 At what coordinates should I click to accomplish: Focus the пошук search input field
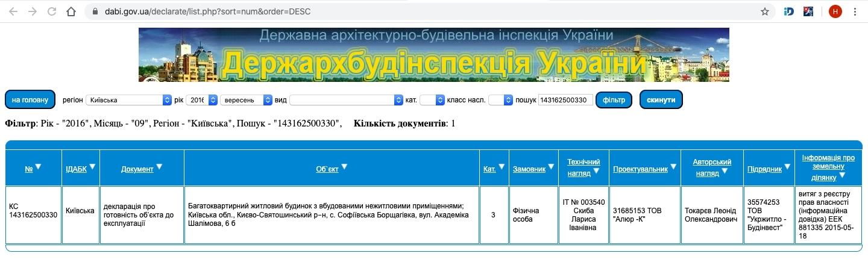[565, 99]
